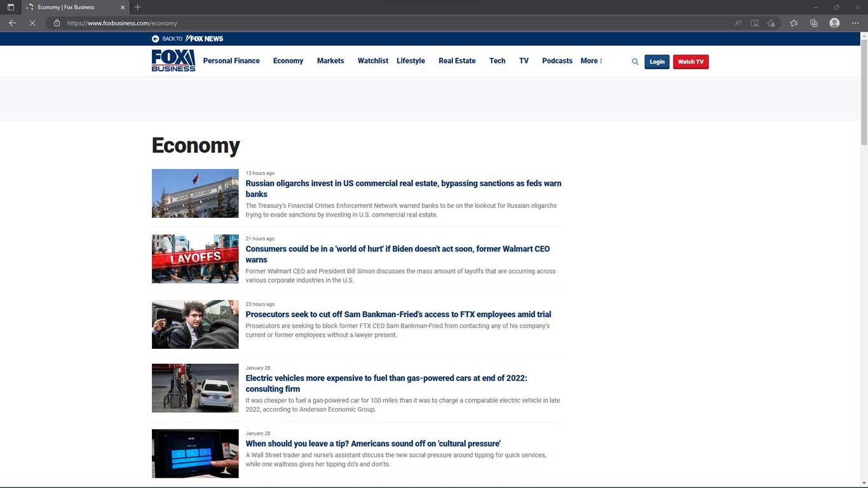Open the Podcasts section
Image resolution: width=868 pixels, height=488 pixels.
pyautogui.click(x=557, y=61)
